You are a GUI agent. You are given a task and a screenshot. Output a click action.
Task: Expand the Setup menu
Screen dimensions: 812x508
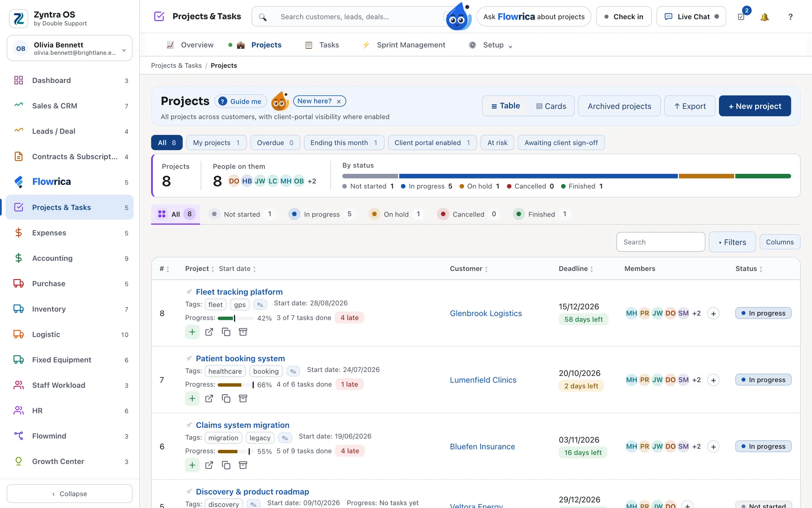click(490, 45)
